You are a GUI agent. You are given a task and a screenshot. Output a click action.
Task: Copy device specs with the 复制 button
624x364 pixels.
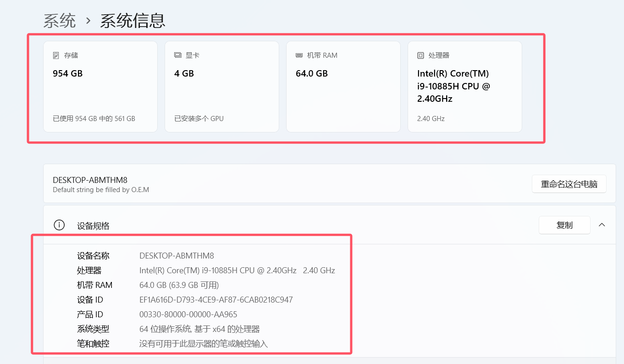[x=564, y=225]
